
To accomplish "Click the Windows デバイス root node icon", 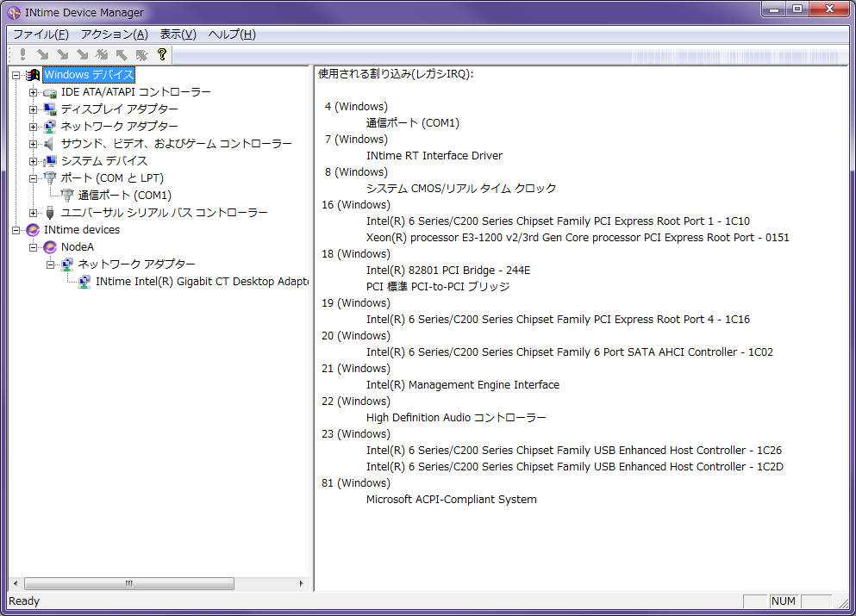I will pyautogui.click(x=33, y=75).
